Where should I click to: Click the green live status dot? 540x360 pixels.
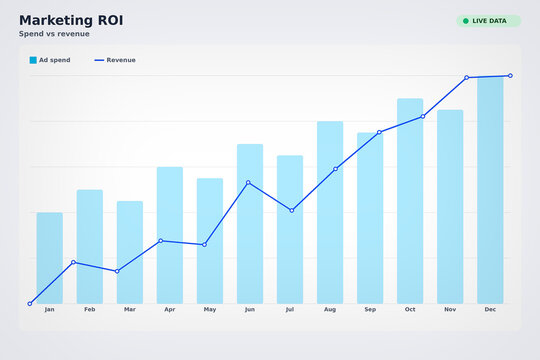point(466,21)
